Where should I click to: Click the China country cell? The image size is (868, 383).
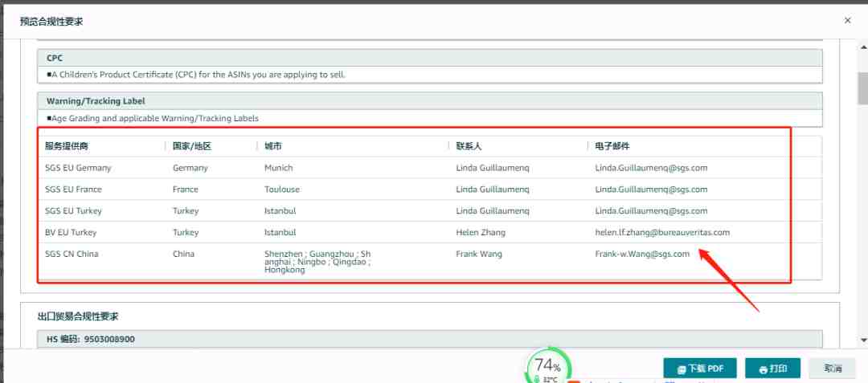tap(183, 254)
